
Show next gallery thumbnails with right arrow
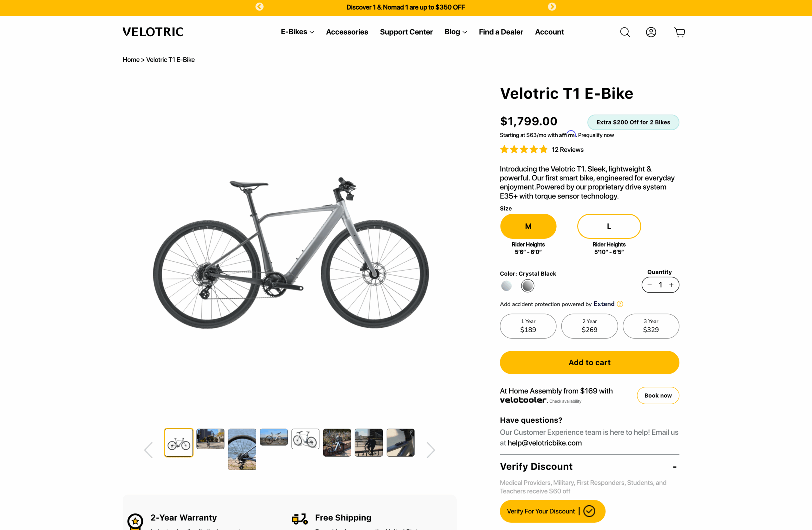(431, 450)
